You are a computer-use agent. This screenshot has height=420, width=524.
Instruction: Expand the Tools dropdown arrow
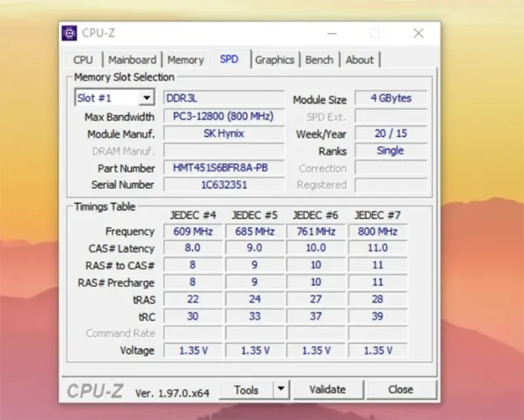pyautogui.click(x=282, y=390)
